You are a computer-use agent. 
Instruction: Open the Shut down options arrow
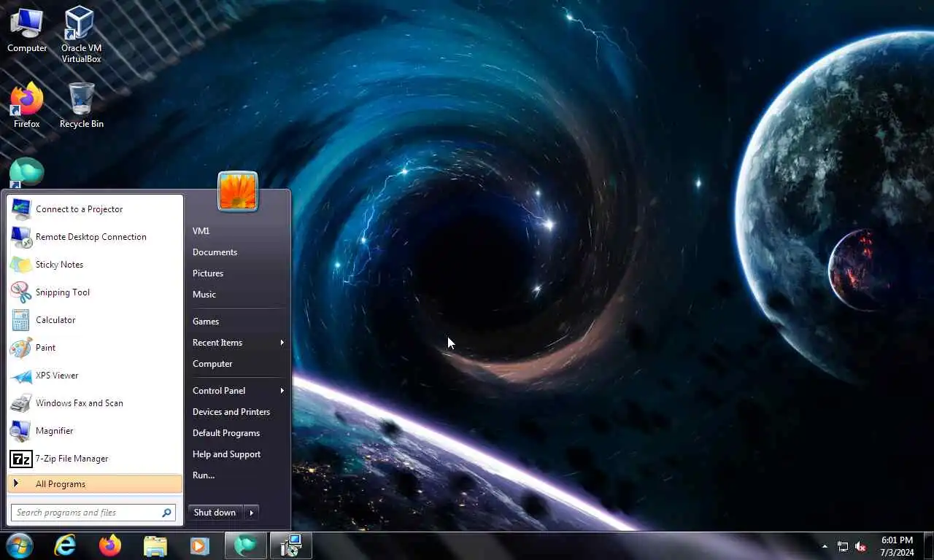point(251,513)
